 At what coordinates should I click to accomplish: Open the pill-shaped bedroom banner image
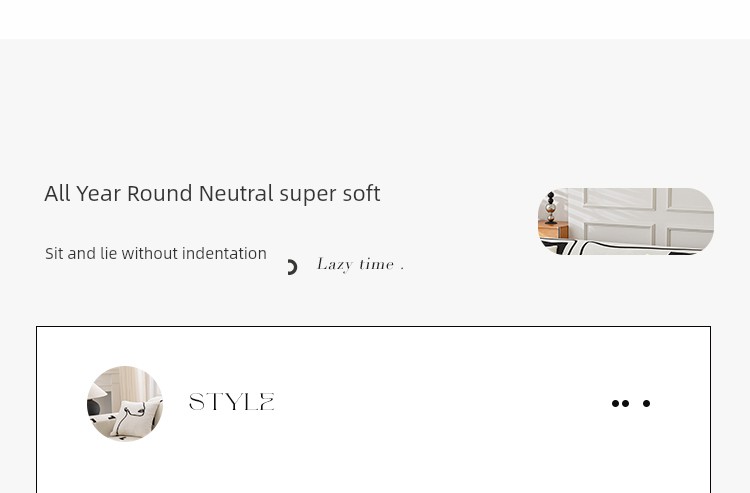click(x=626, y=221)
